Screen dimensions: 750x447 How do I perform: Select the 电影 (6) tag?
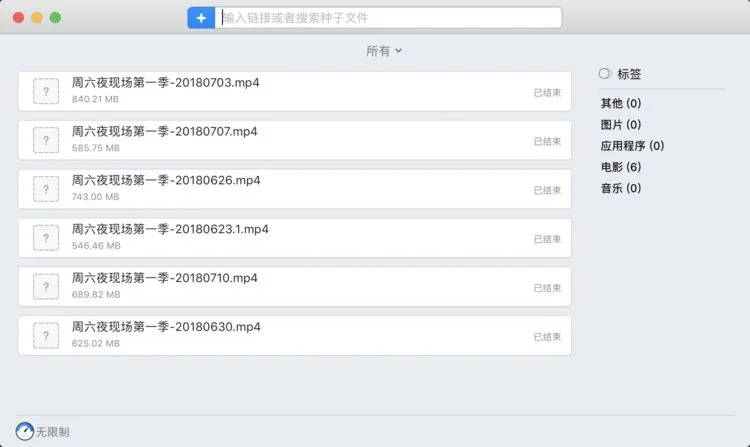[x=621, y=167]
